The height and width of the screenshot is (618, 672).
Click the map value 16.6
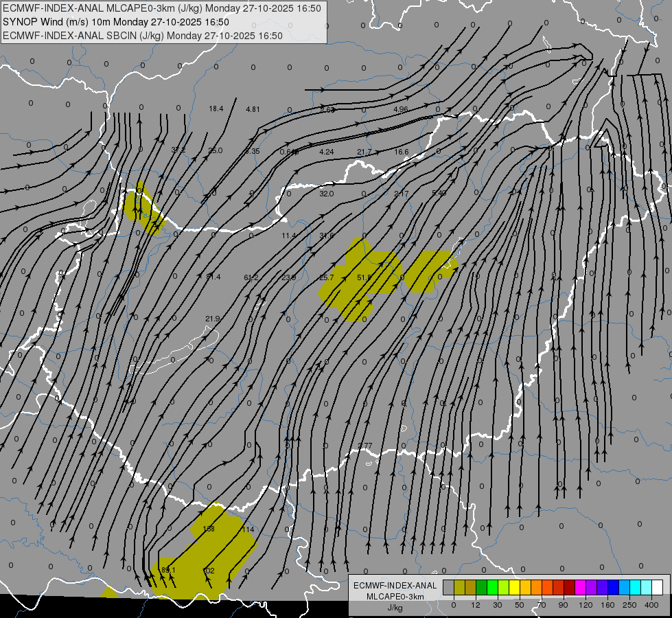coord(402,152)
